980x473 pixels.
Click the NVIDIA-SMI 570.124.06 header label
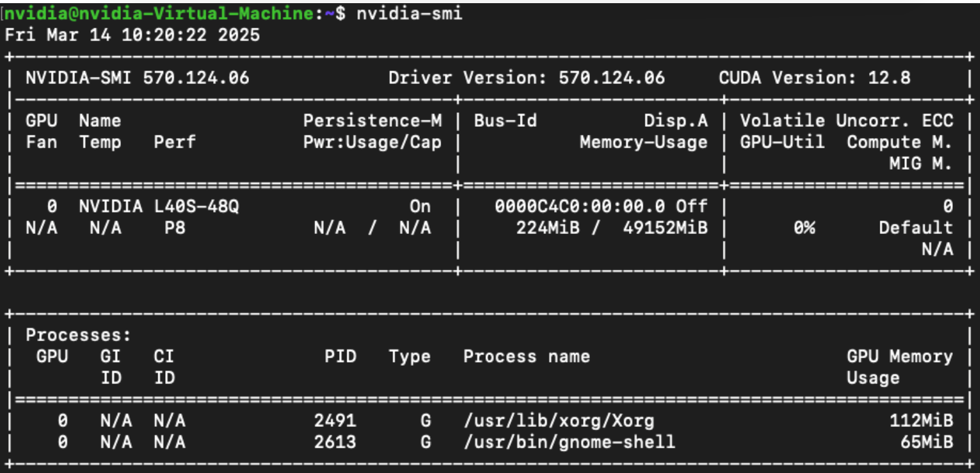137,78
